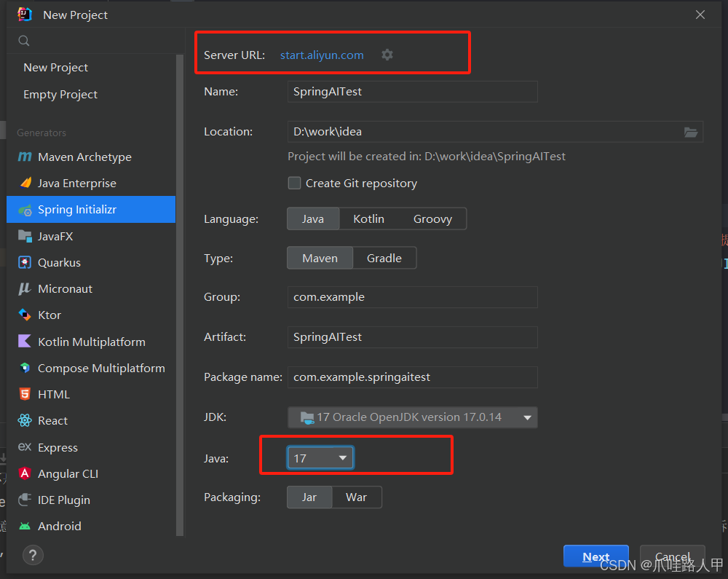
Task: Expand the Java version 17 dropdown
Action: click(x=320, y=458)
